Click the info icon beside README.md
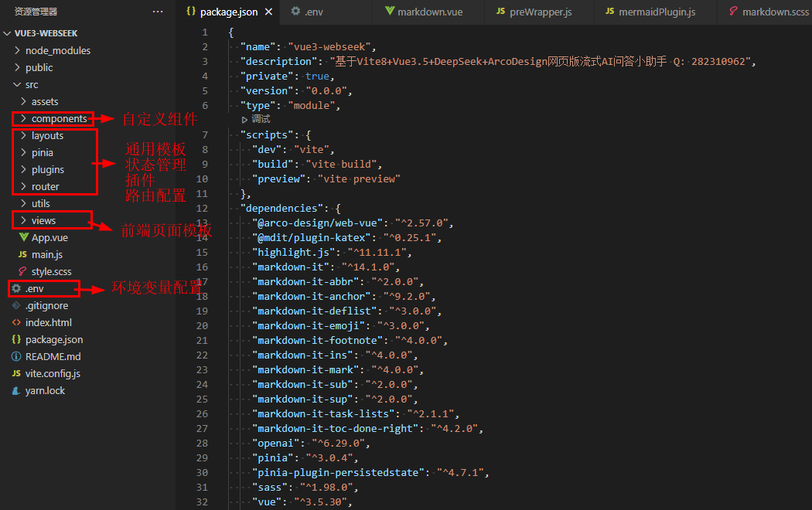The height and width of the screenshot is (510, 812). tap(16, 356)
